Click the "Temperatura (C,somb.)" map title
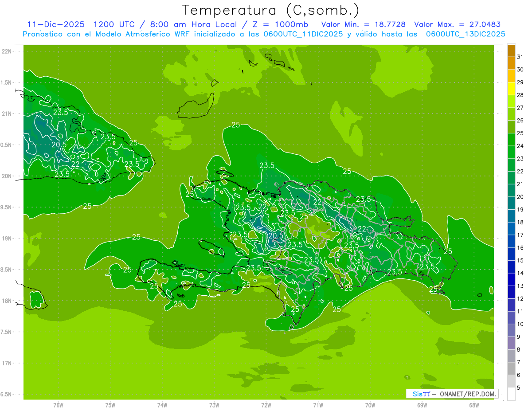Viewport: 532px width, 411px height. (x=271, y=10)
